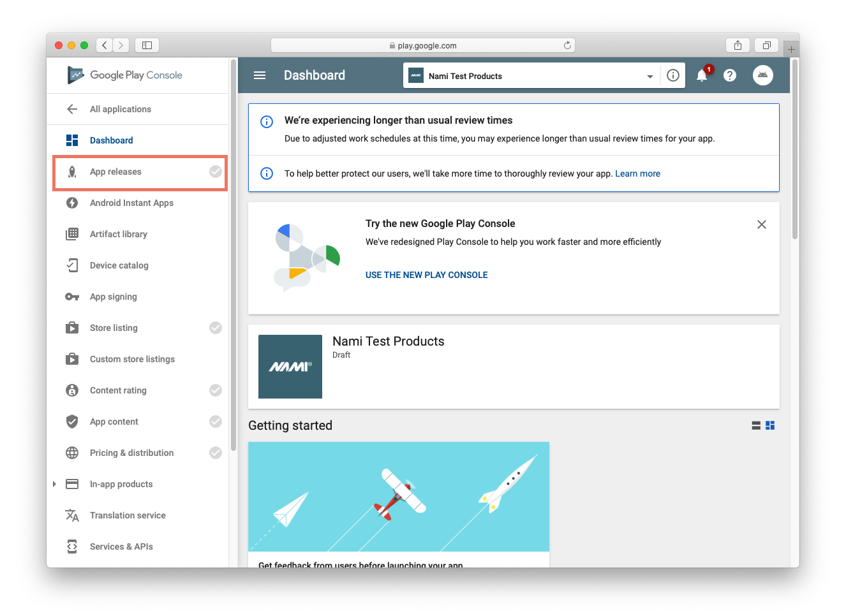Click the Content rating icon
The height and width of the screenshot is (616, 846).
[x=72, y=390]
